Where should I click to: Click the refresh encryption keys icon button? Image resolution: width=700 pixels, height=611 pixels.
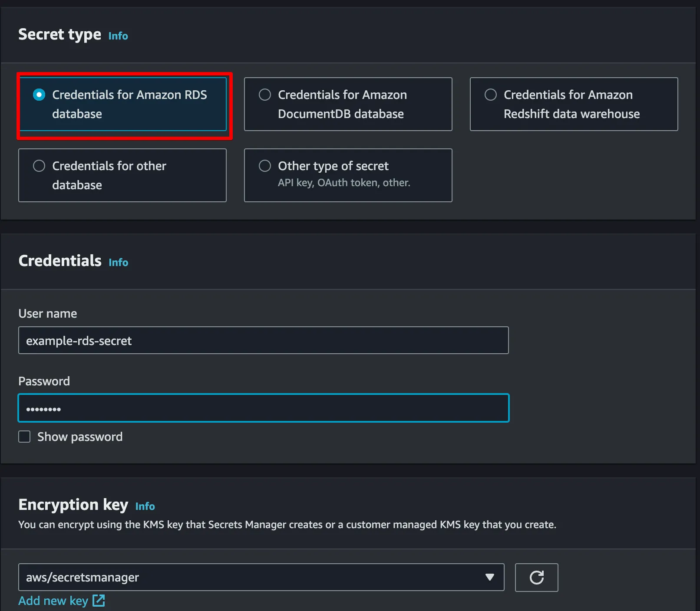coord(536,577)
